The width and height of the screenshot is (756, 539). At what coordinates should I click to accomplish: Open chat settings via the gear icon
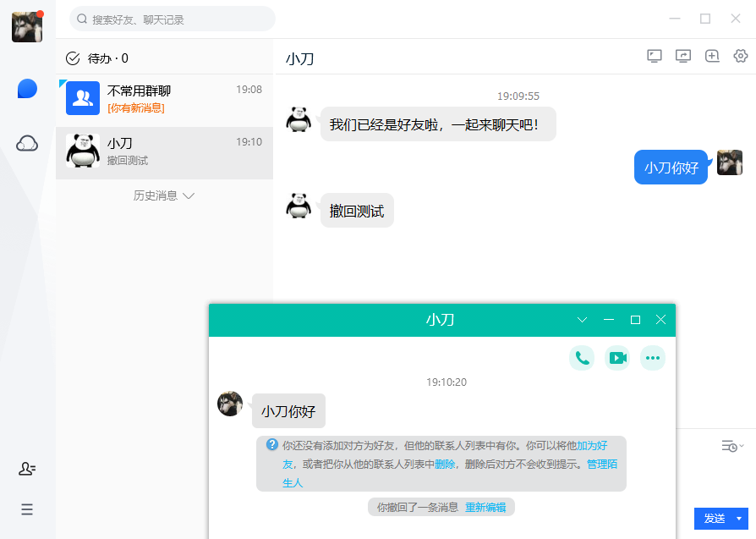(741, 55)
